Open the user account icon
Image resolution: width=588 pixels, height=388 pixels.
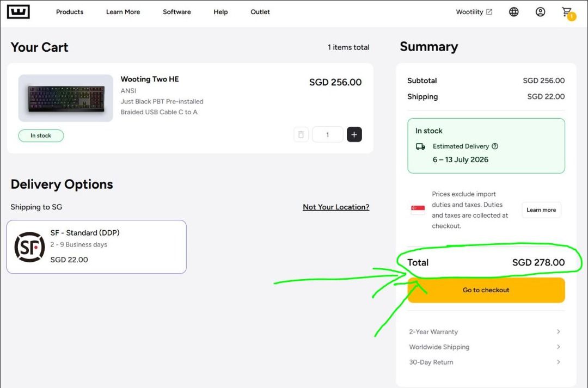(x=540, y=12)
